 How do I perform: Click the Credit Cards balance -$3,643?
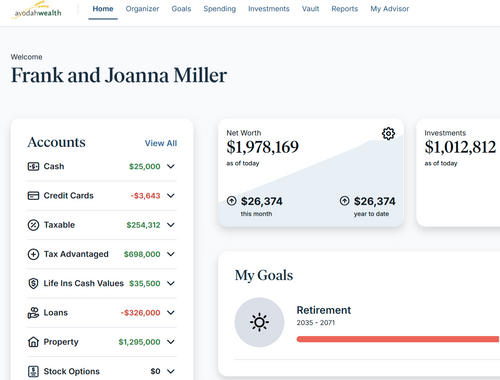tap(145, 196)
